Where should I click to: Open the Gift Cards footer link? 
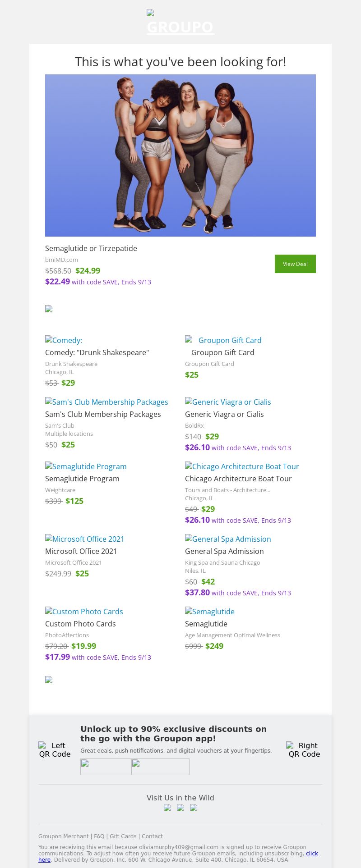click(x=123, y=836)
